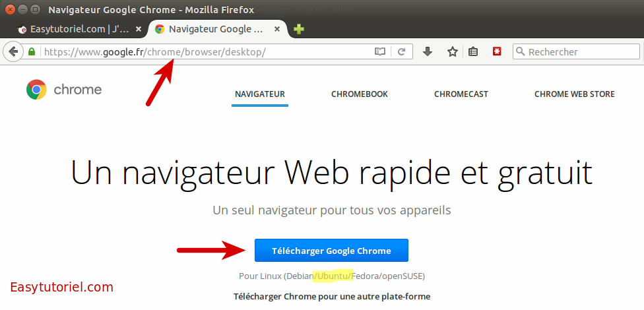
Task: Follow Télécharger Chrome pour une autre plate-forme link
Action: tap(332, 296)
